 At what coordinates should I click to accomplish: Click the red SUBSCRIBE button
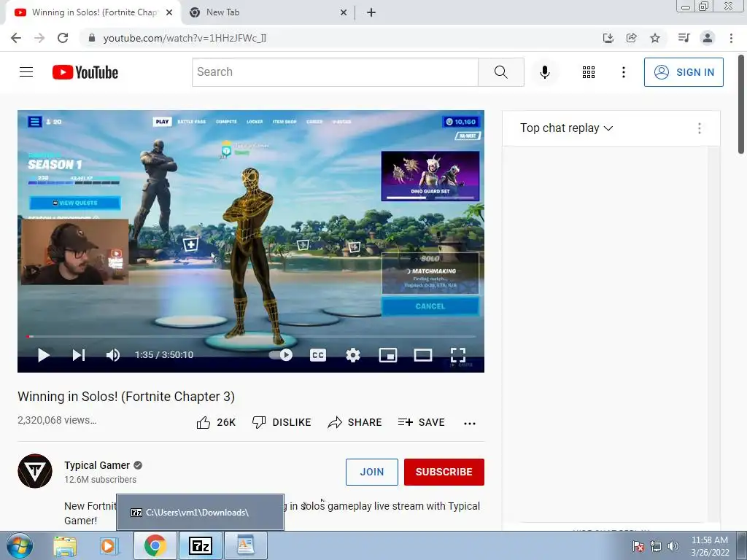point(444,472)
